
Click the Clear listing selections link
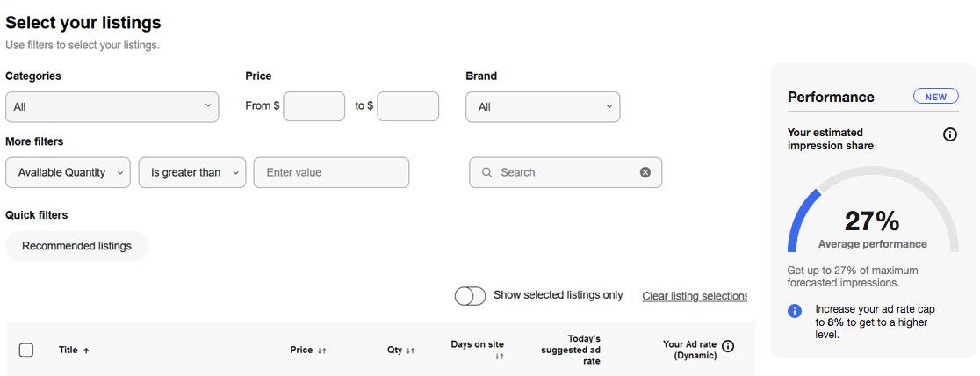point(695,296)
